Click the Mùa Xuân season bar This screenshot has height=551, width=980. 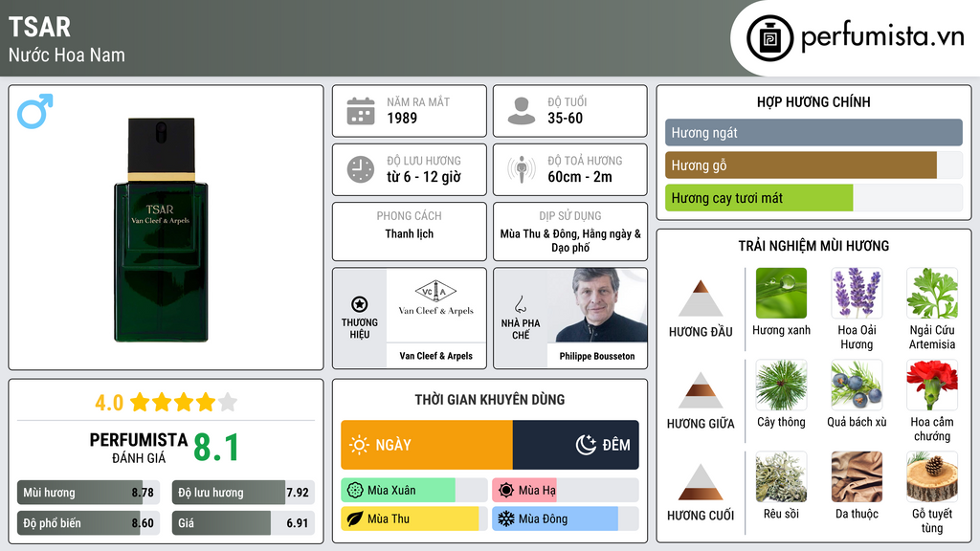(x=413, y=491)
